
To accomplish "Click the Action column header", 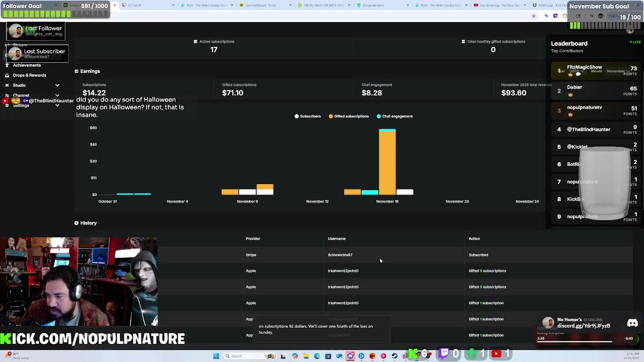I will point(474,239).
